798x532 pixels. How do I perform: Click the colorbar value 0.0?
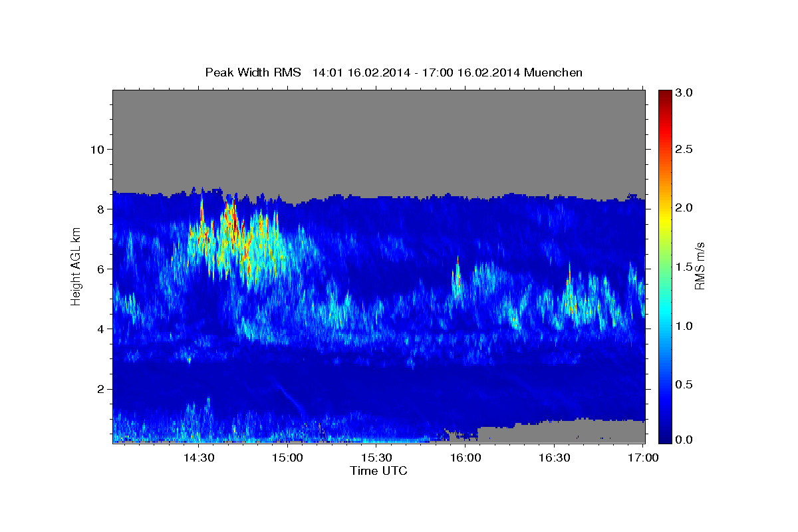point(684,440)
